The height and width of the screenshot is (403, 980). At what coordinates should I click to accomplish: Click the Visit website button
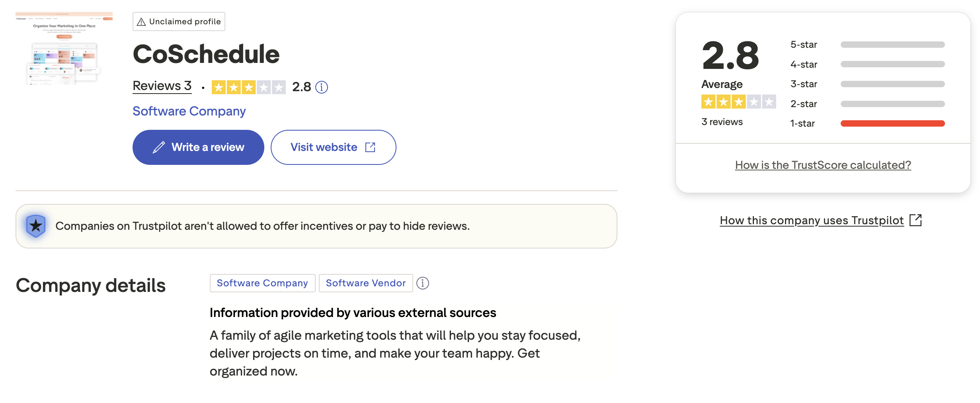click(333, 147)
